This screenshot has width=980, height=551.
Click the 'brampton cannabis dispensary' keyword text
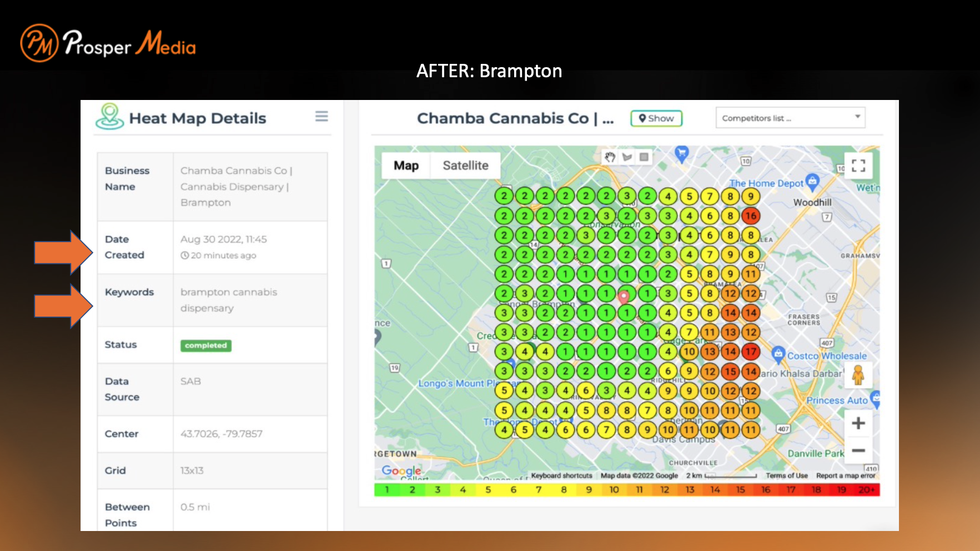coord(229,300)
